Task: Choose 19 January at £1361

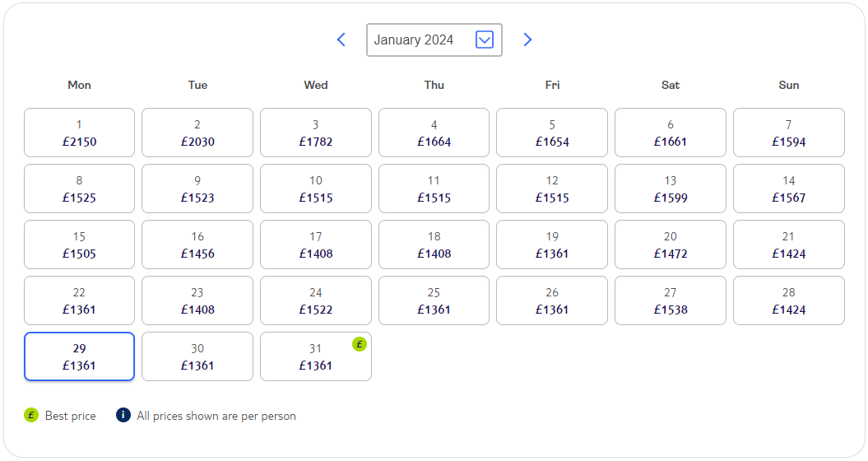Action: point(552,244)
